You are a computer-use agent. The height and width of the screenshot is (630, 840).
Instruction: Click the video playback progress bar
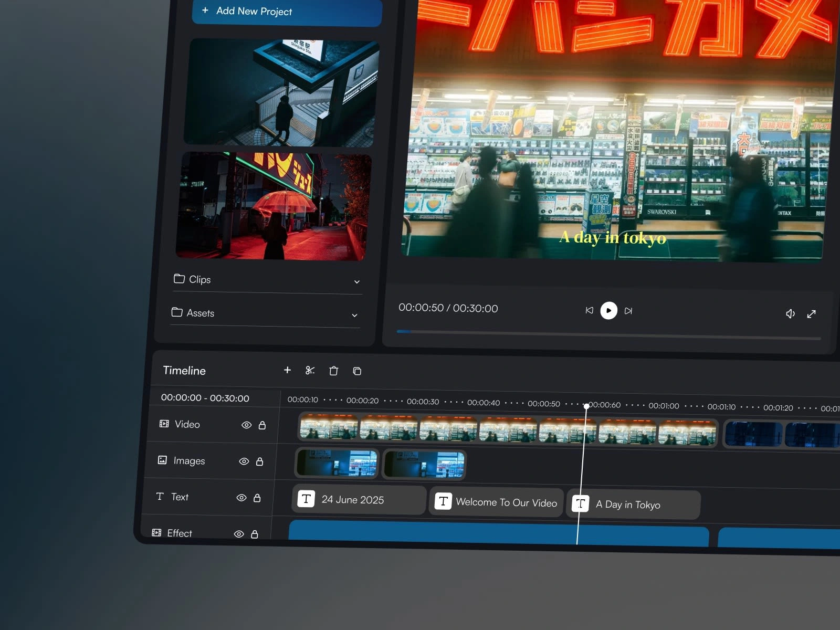coord(609,336)
